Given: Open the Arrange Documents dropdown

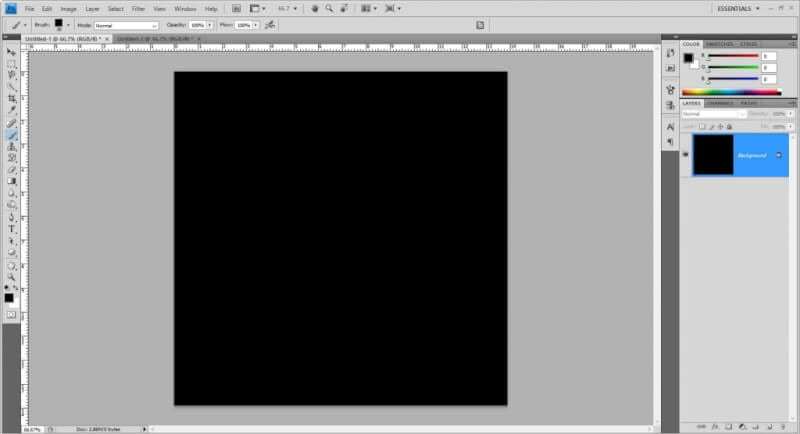Looking at the screenshot, I should tap(369, 9).
